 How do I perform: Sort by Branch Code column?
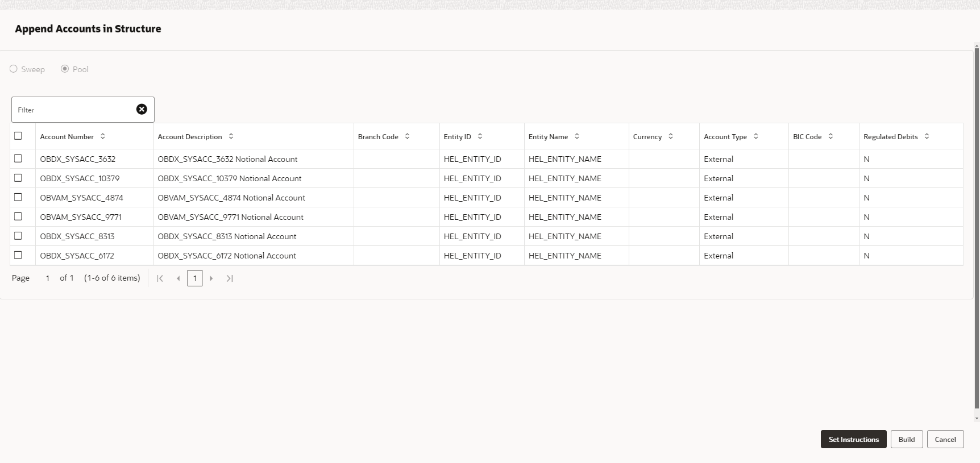click(x=407, y=136)
